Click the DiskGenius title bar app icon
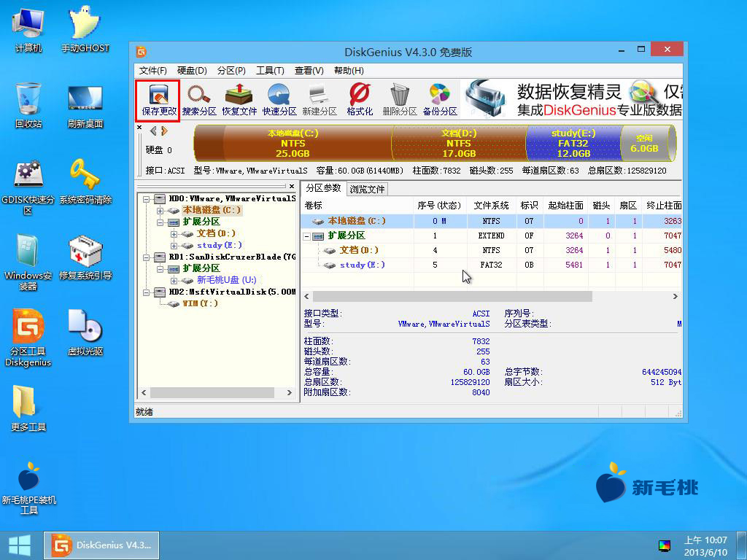The image size is (747, 560). coord(141,52)
